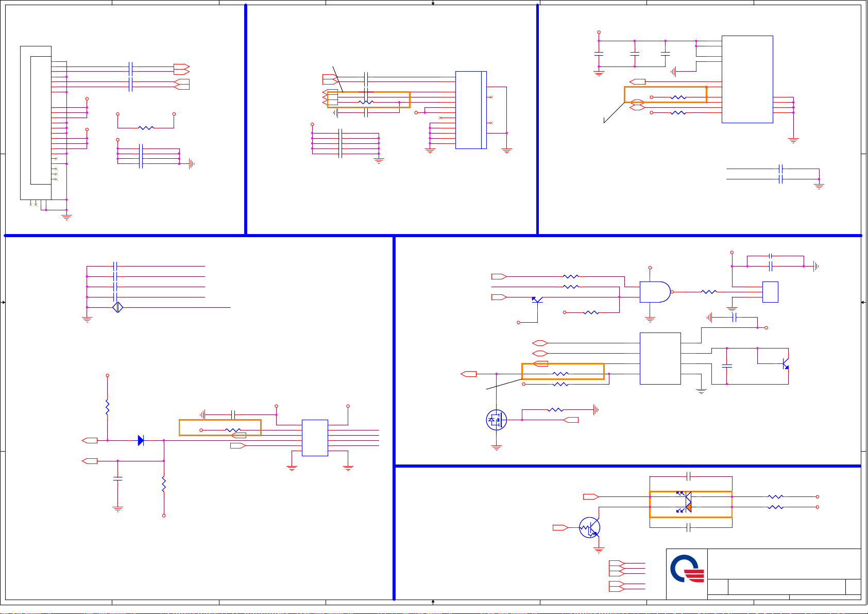Click the small blue box right of AND gate
Screen dimensions: 868x614
pyautogui.click(x=770, y=292)
